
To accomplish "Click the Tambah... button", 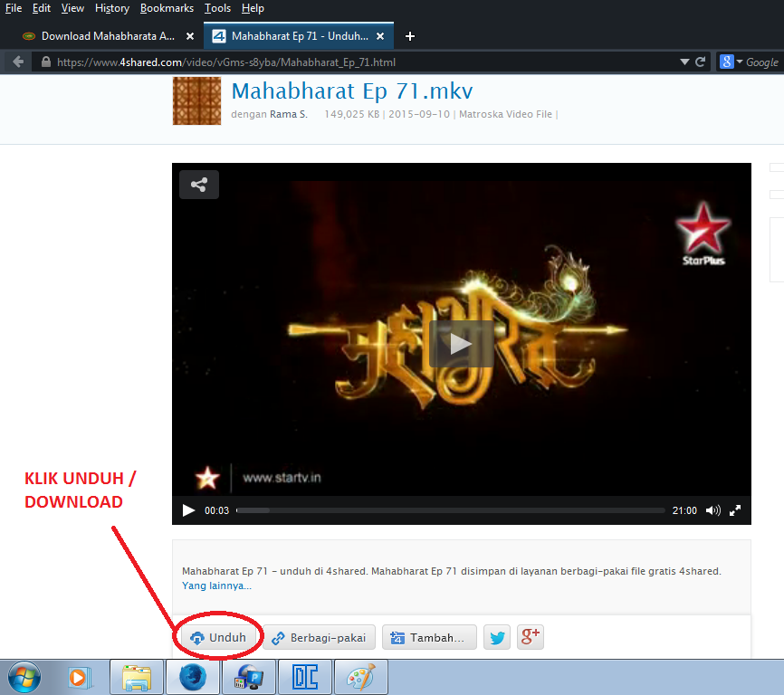I will pos(429,638).
